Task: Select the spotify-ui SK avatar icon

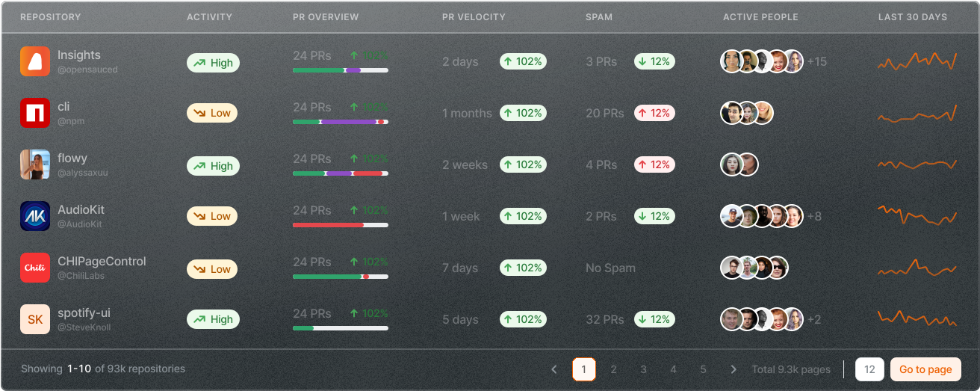Action: point(35,319)
